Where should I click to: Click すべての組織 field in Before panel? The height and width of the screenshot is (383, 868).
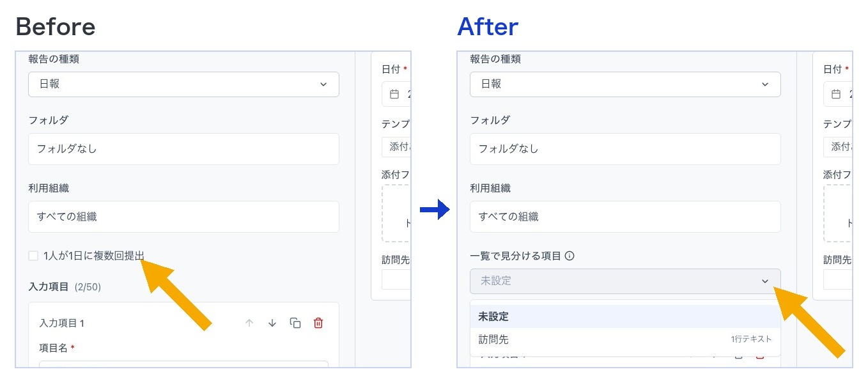(183, 217)
